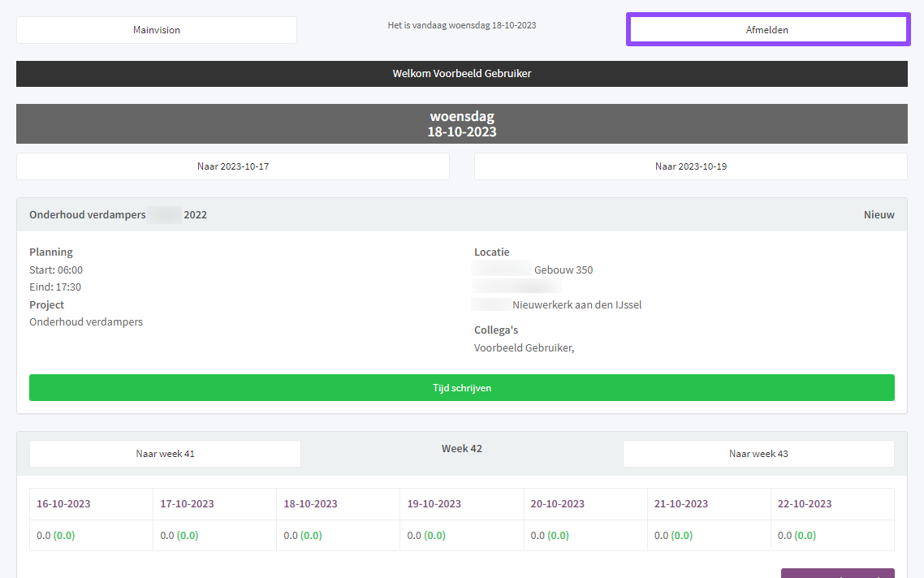
Task: Click the Collega's heading
Action: tap(496, 330)
